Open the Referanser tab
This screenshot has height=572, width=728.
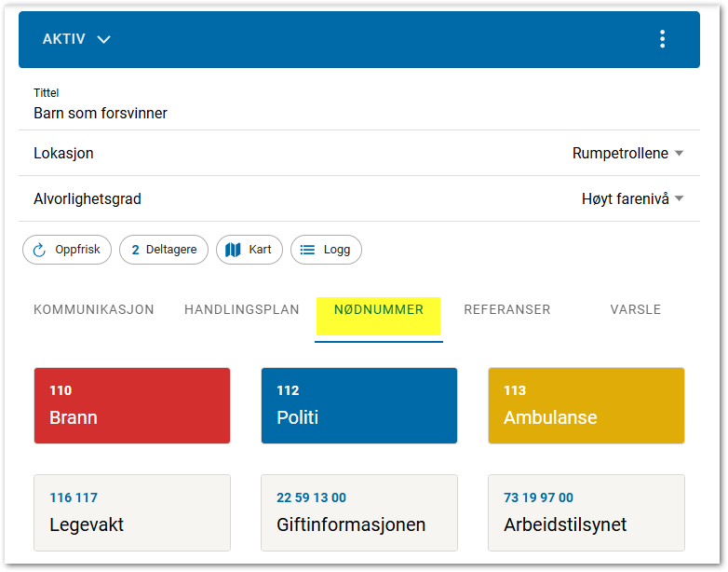coord(507,310)
